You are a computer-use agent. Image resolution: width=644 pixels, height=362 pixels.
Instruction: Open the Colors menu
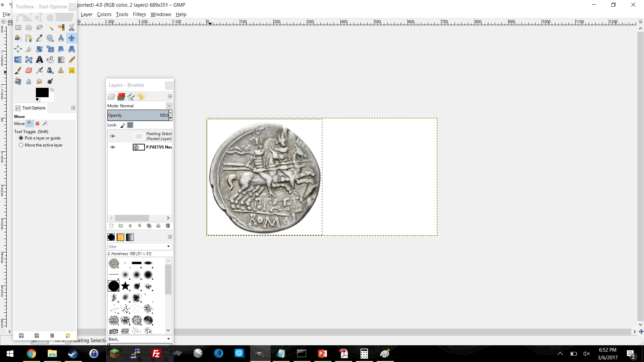click(104, 14)
